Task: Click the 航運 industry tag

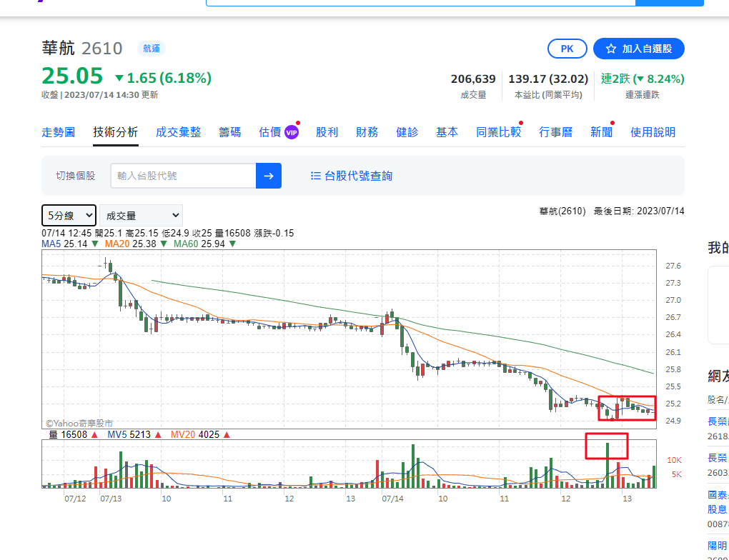Action: pyautogui.click(x=151, y=49)
